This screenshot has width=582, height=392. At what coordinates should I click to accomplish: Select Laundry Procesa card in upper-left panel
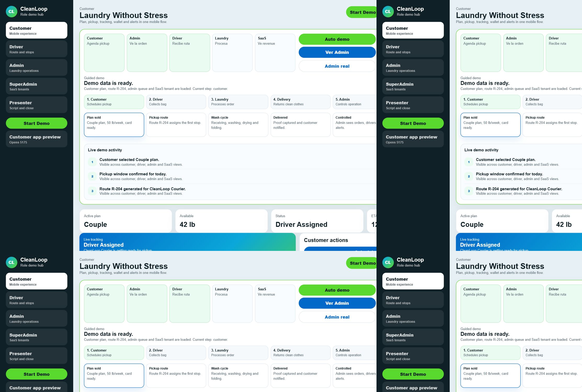click(232, 53)
